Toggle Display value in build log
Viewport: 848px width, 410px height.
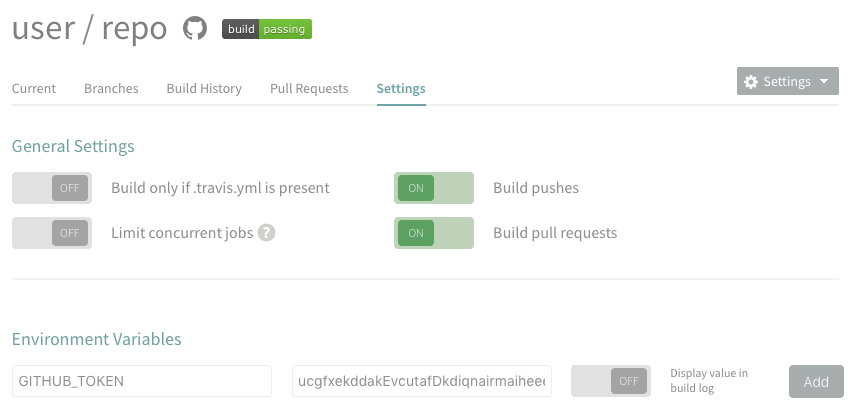pos(611,381)
